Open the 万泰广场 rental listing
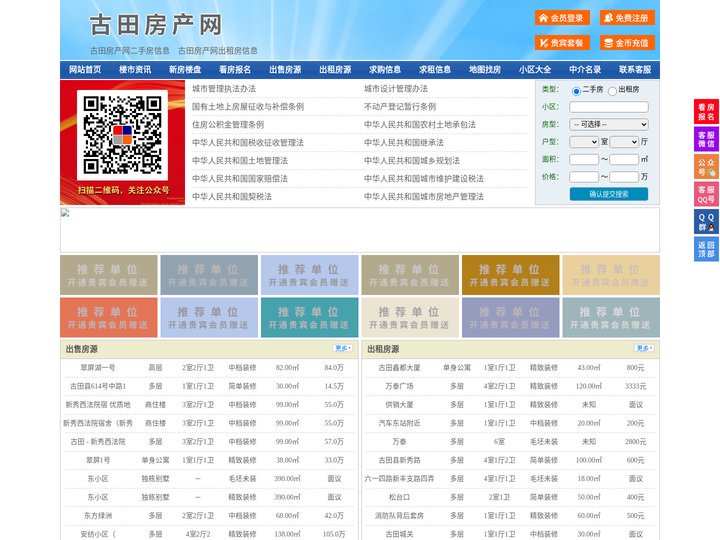 click(399, 386)
